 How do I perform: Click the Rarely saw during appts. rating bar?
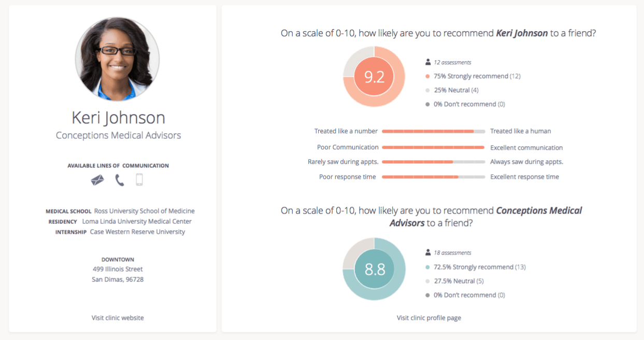coord(433,162)
